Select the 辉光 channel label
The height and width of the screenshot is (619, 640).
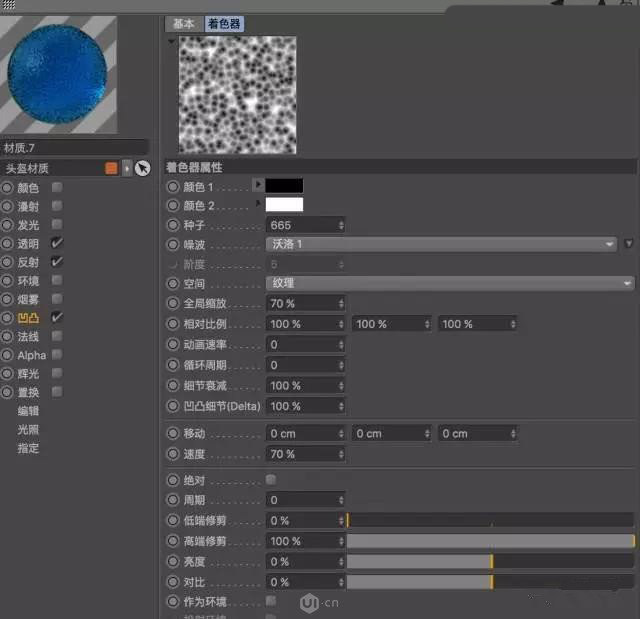(x=28, y=374)
